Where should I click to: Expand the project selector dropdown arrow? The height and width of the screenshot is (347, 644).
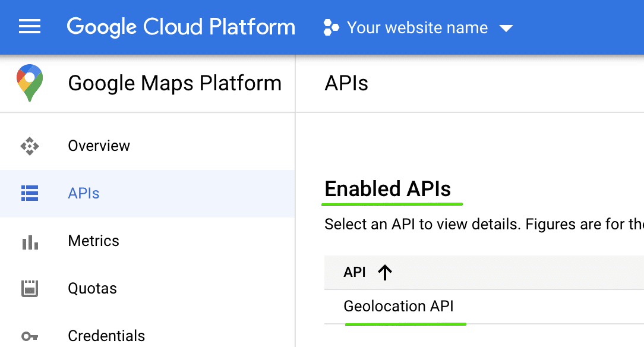[x=506, y=28]
